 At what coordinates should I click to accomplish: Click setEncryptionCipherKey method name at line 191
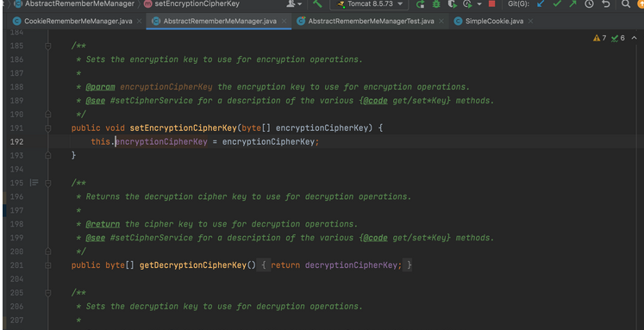tap(183, 128)
